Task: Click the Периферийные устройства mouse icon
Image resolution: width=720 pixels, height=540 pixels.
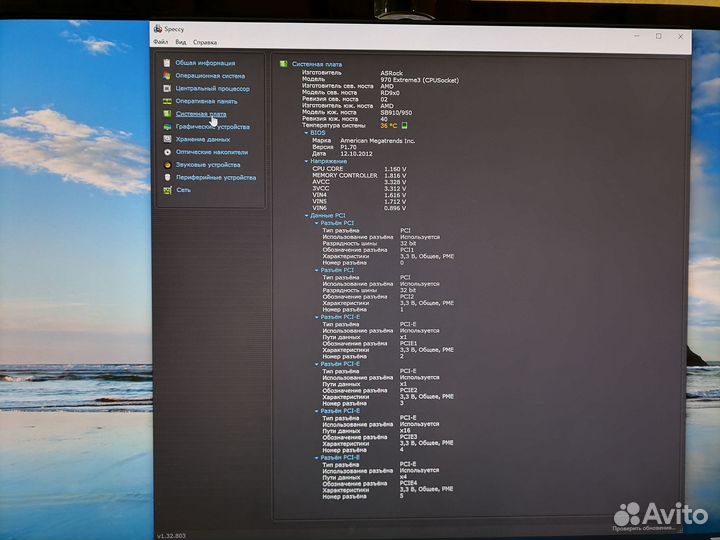Action: tap(167, 177)
